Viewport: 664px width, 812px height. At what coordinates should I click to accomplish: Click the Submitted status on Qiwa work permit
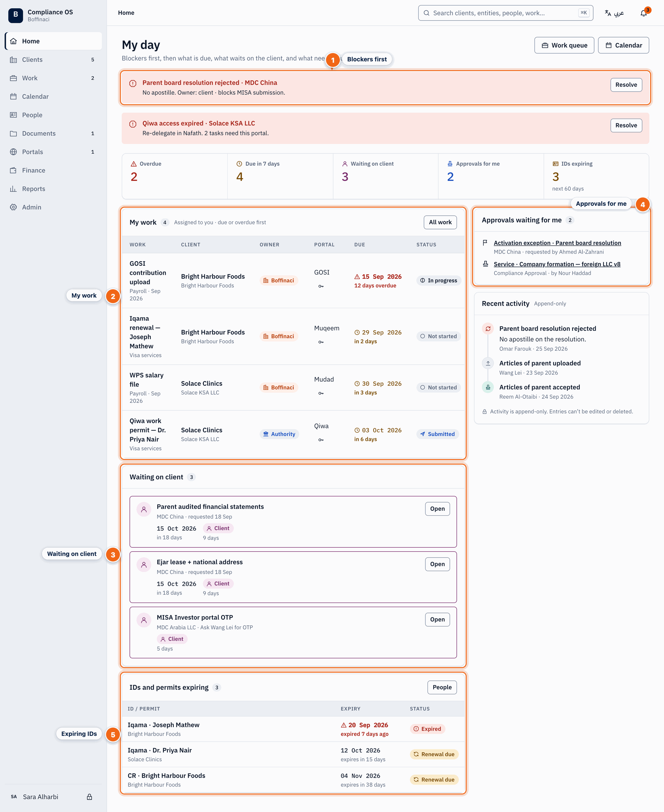438,434
